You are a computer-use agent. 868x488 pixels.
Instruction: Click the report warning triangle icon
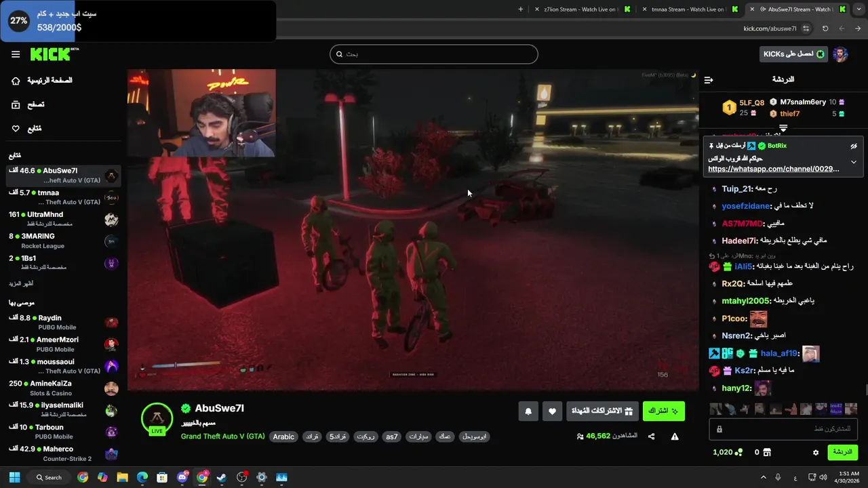tap(675, 436)
